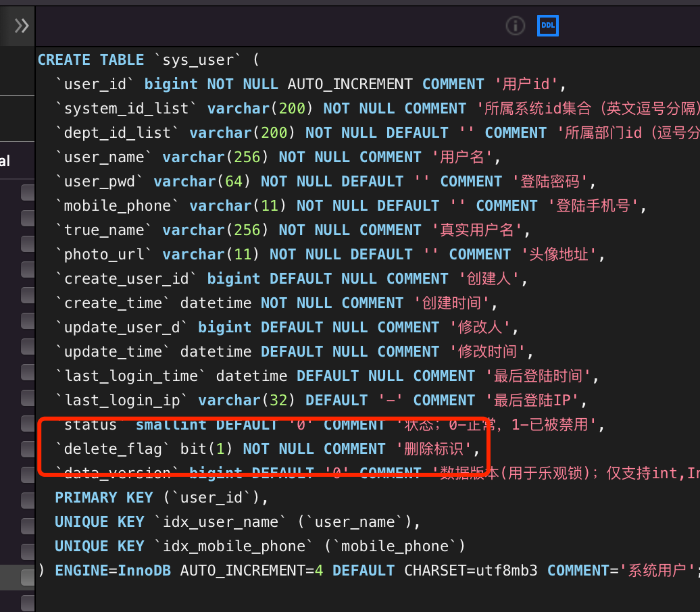The height and width of the screenshot is (612, 700).
Task: Click the `update_user_d` column name
Action: [x=122, y=327]
